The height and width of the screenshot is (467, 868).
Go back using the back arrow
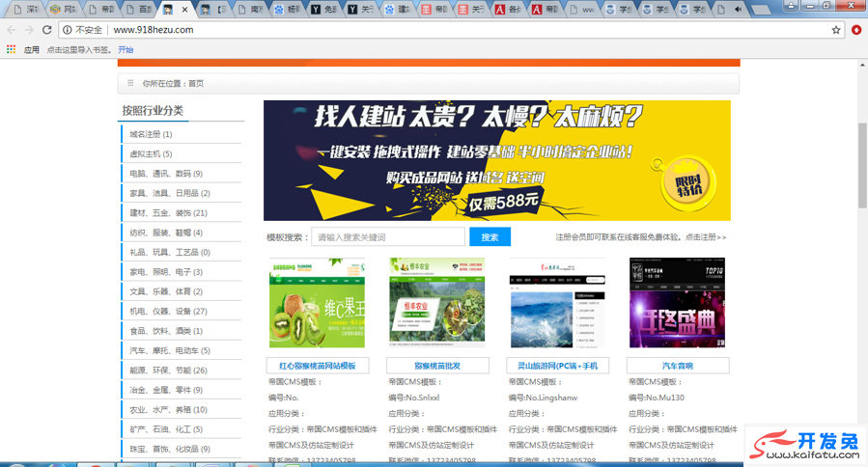click(12, 30)
